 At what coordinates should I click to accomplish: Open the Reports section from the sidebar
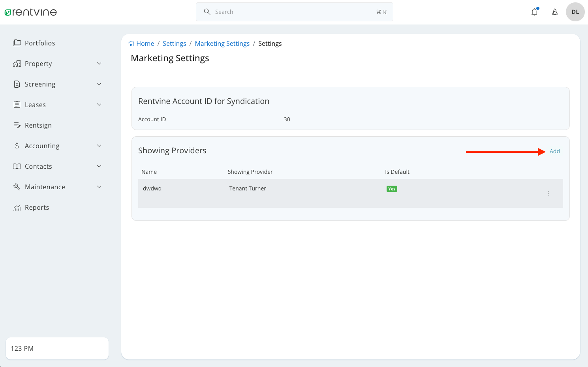pyautogui.click(x=37, y=207)
